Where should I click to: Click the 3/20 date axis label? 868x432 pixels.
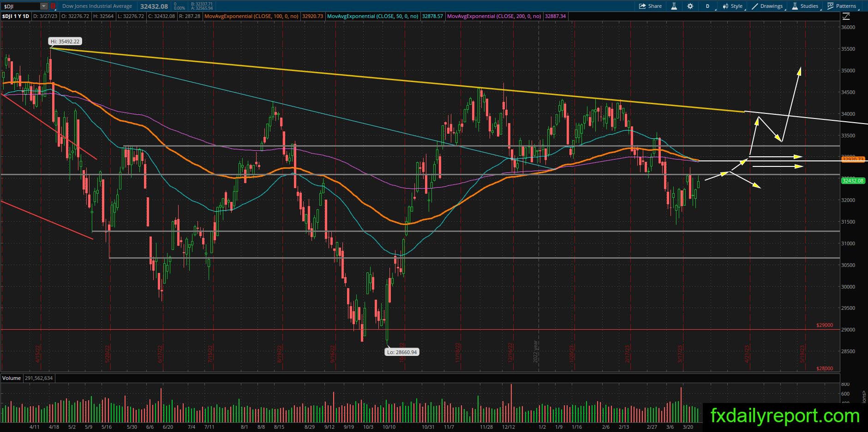pos(688,427)
